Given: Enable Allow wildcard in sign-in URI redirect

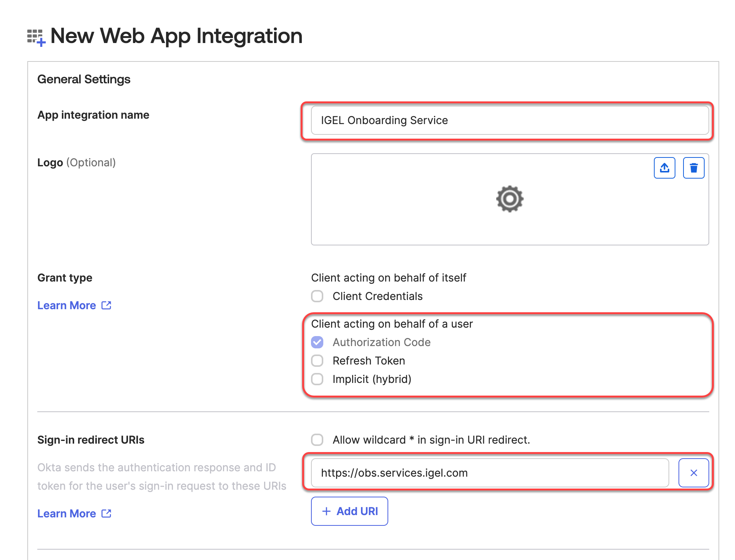Looking at the screenshot, I should click(317, 440).
